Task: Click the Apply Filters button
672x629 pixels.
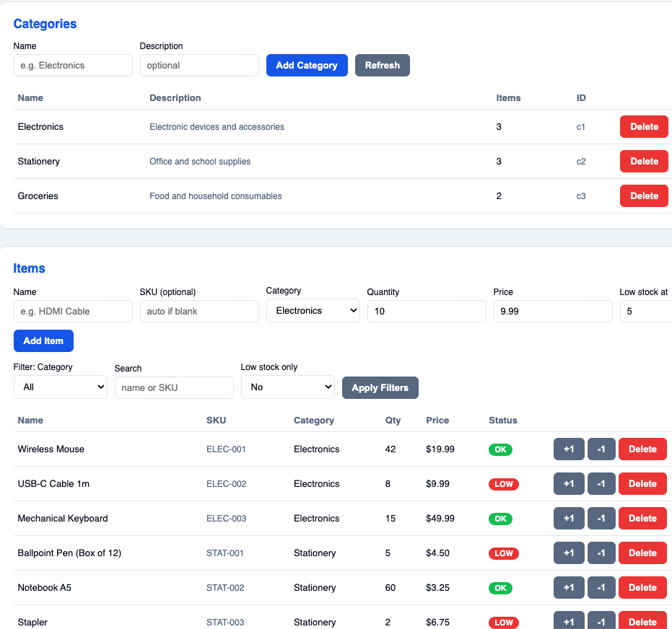Action: 380,388
